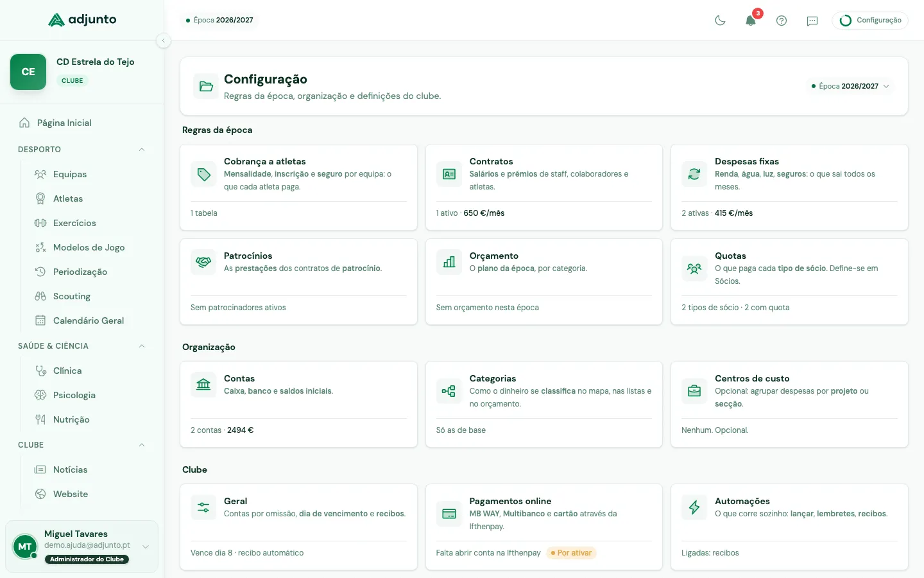924x578 pixels.
Task: Click the Quotas people icon
Action: (x=694, y=268)
